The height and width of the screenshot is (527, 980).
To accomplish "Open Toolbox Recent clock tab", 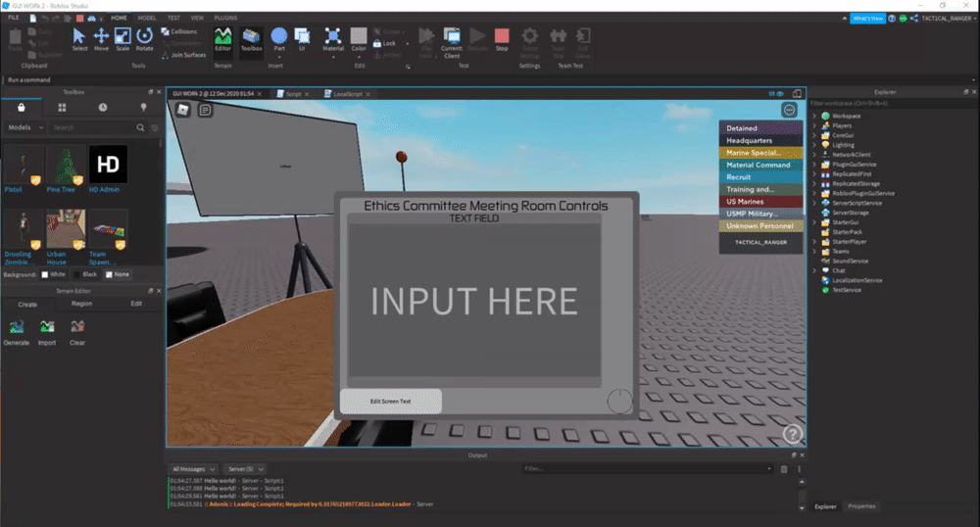I will pos(103,108).
